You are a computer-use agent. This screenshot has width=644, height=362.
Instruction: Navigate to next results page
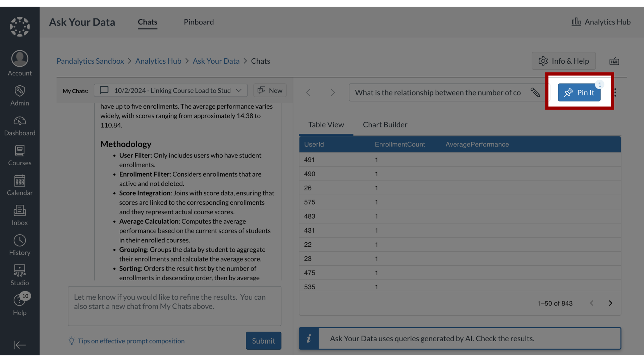(x=610, y=303)
